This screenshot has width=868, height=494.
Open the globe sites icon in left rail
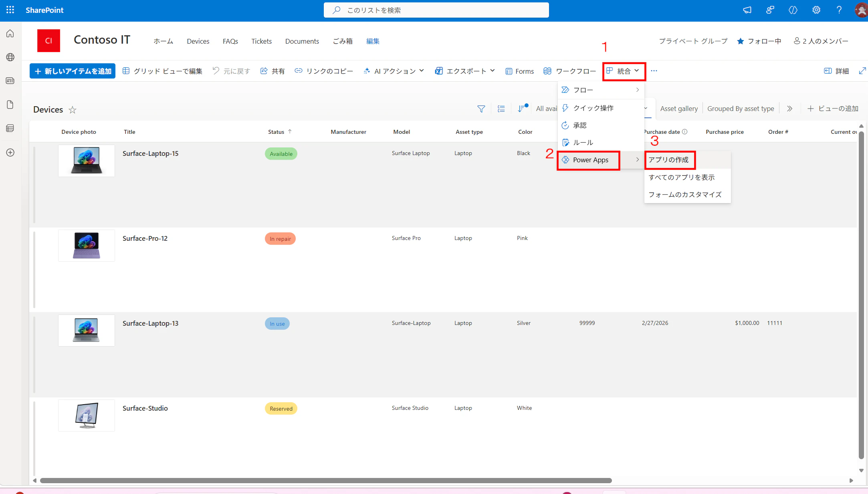[10, 57]
